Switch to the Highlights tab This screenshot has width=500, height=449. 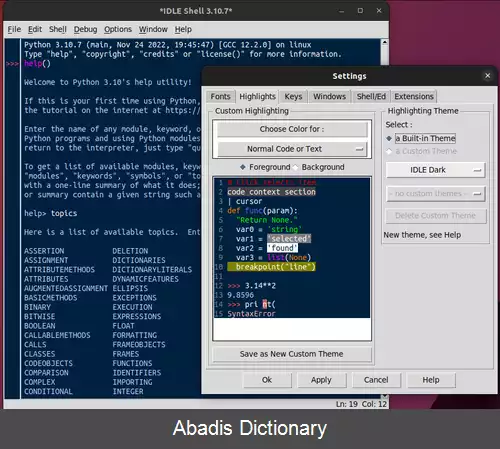click(x=257, y=97)
